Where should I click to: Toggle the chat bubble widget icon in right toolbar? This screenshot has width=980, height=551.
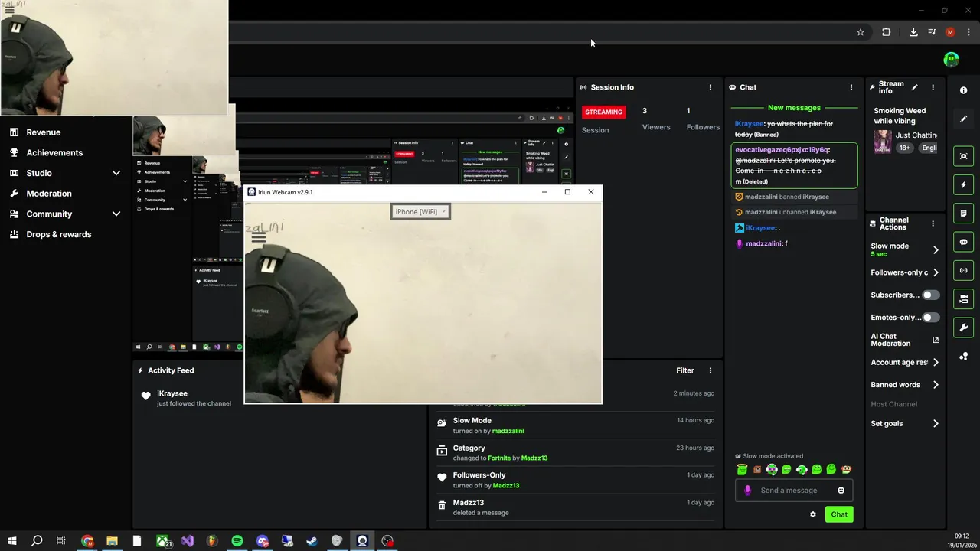pyautogui.click(x=963, y=242)
